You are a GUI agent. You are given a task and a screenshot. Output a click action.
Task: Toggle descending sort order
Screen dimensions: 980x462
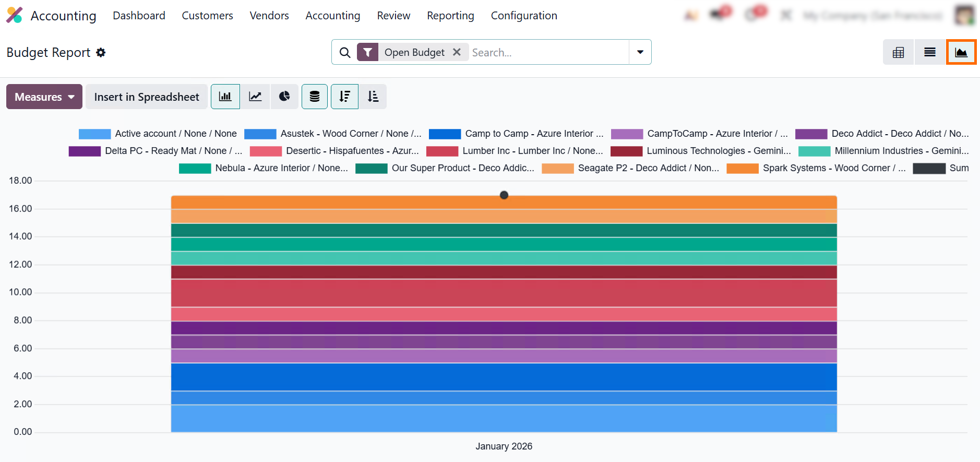344,97
